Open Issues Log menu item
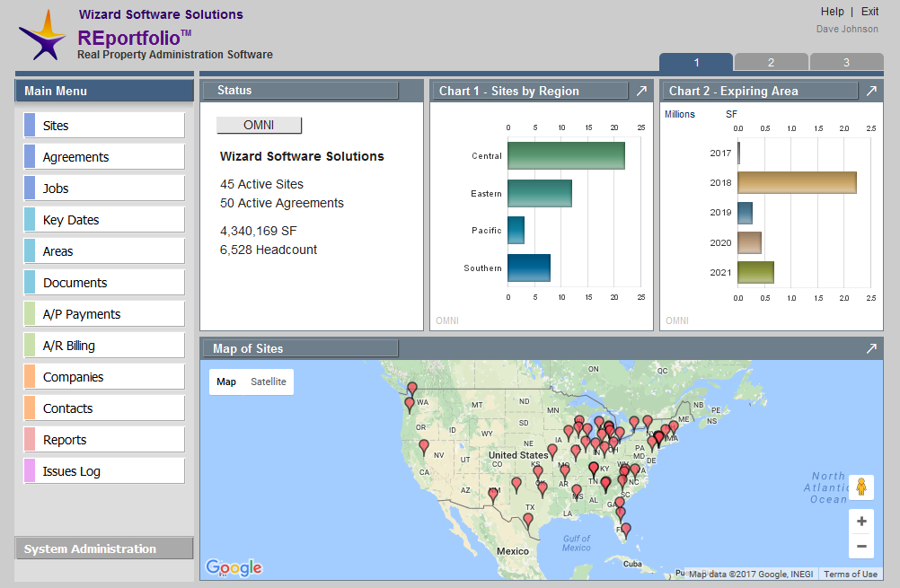 (104, 471)
